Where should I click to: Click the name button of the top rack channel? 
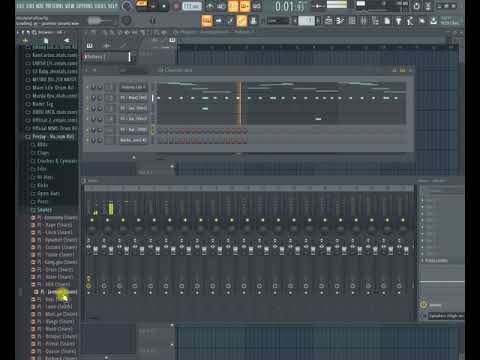pos(133,87)
